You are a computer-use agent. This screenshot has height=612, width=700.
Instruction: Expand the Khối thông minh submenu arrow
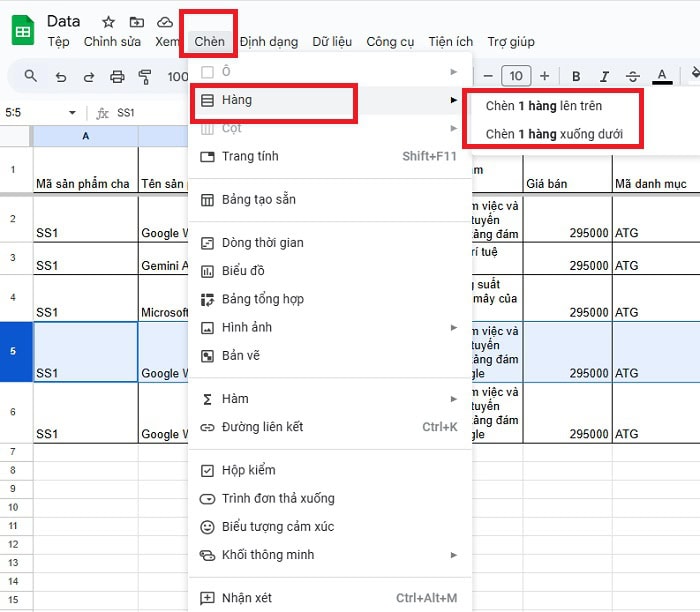pos(454,555)
